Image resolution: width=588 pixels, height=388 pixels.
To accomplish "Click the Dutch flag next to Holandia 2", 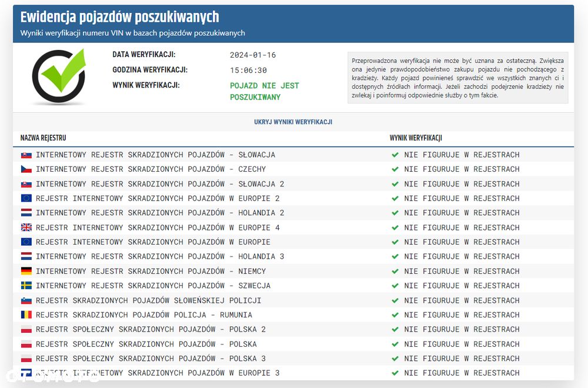I will 26,213.
